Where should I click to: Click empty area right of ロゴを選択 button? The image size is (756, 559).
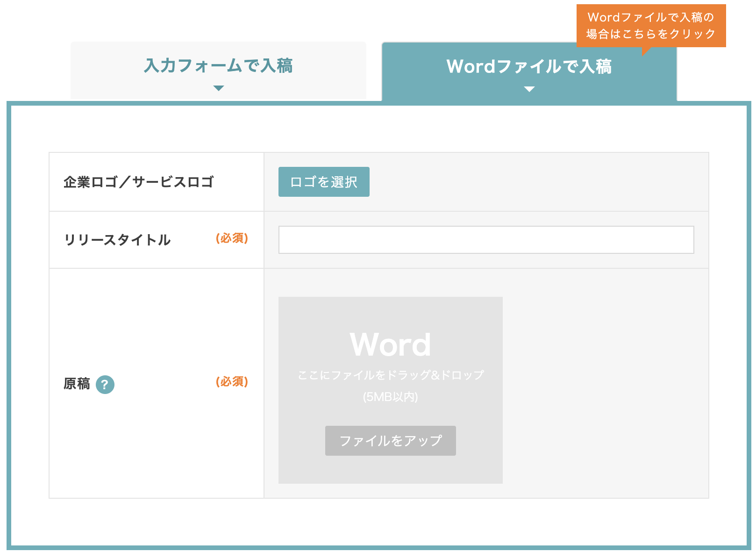(537, 182)
